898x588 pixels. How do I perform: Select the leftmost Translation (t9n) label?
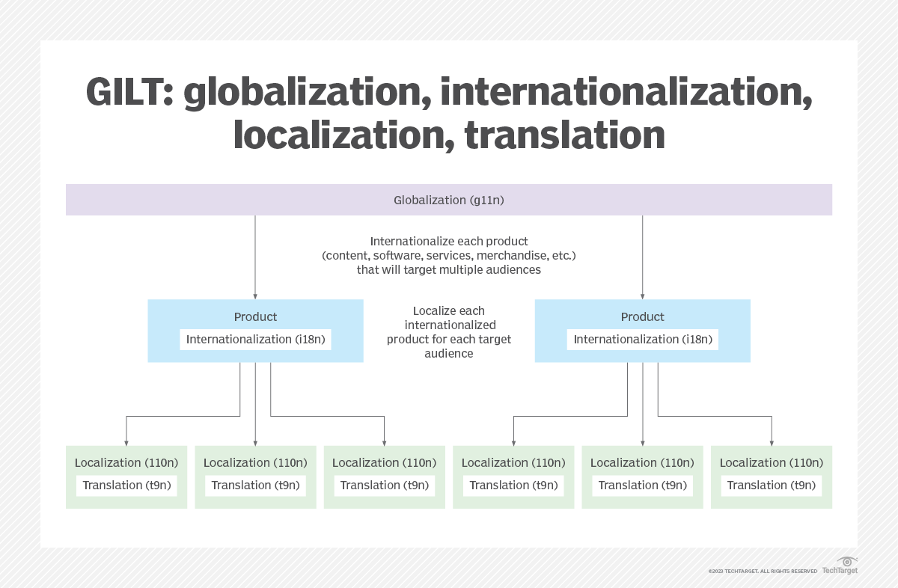(126, 485)
